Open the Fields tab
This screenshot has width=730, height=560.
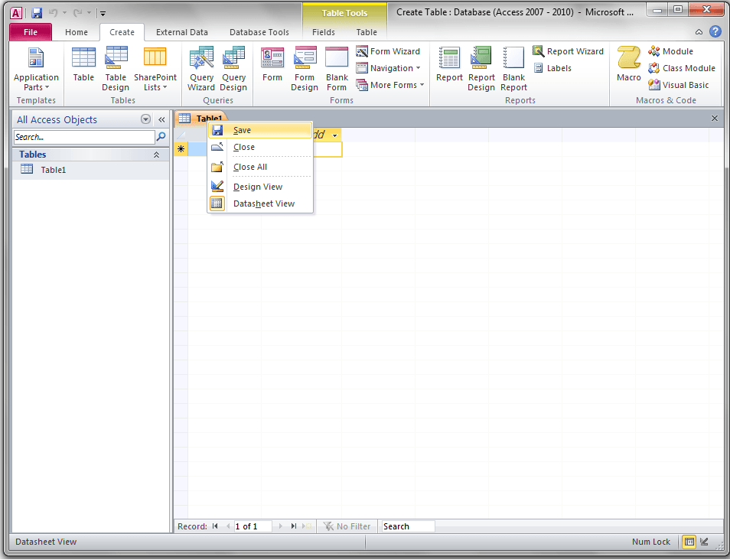click(x=324, y=32)
